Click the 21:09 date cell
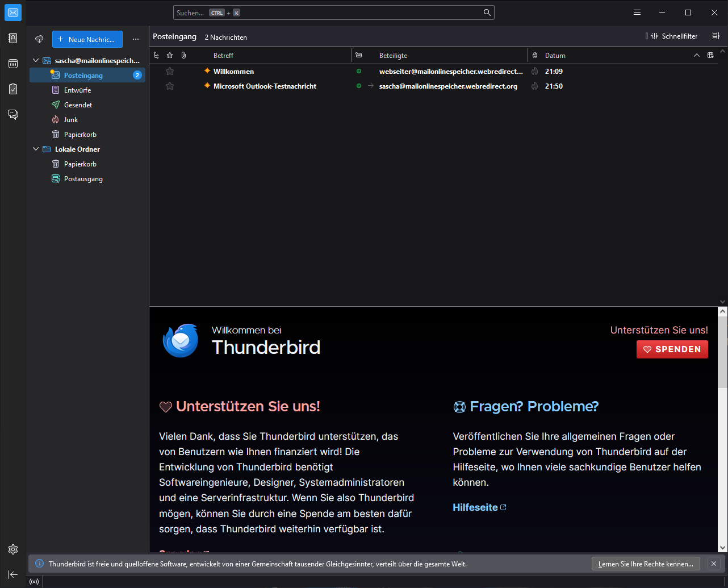This screenshot has height=588, width=728. [x=554, y=72]
